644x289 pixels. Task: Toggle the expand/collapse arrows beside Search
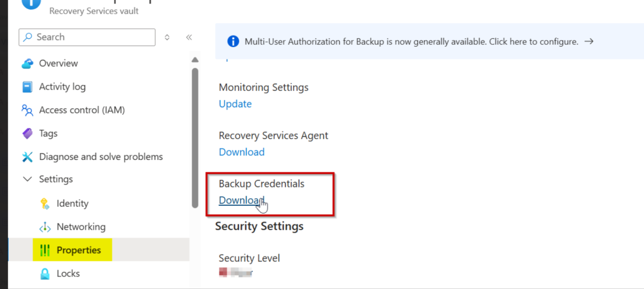pos(167,37)
